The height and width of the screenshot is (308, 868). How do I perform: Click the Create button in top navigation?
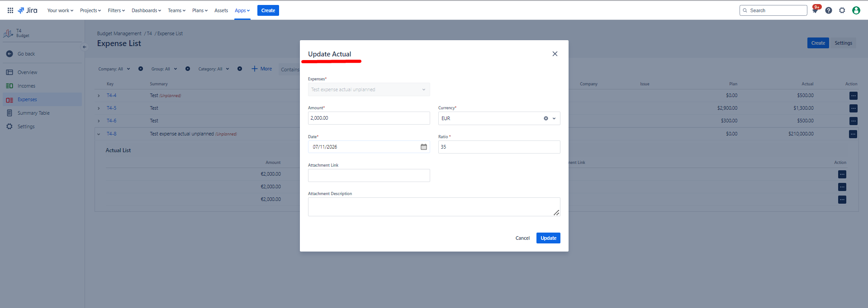[268, 10]
